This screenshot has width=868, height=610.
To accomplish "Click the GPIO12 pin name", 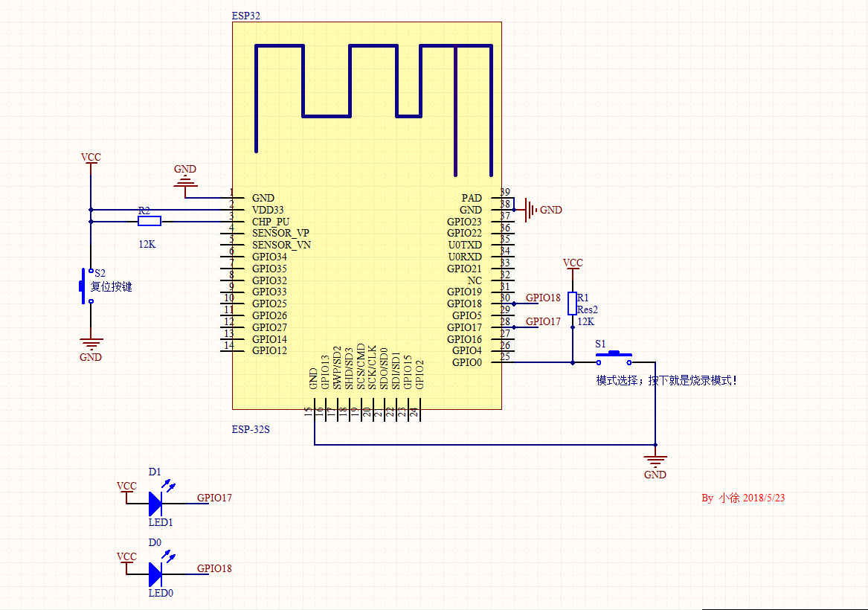I will [269, 350].
